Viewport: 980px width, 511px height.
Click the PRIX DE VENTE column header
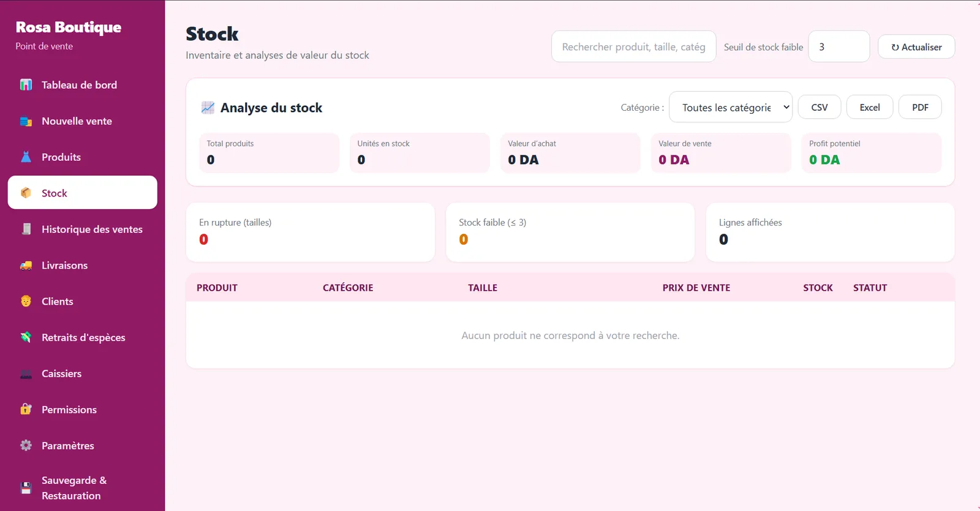point(696,288)
